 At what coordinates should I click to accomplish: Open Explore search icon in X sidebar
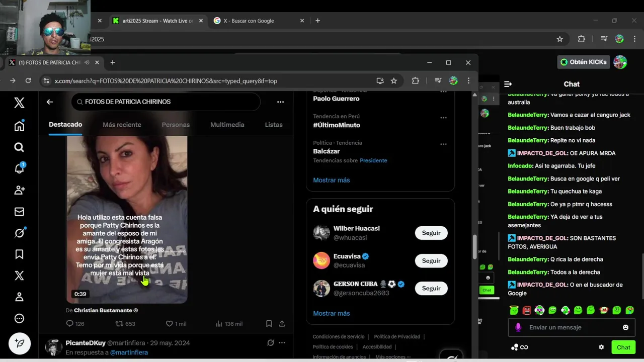(x=19, y=147)
